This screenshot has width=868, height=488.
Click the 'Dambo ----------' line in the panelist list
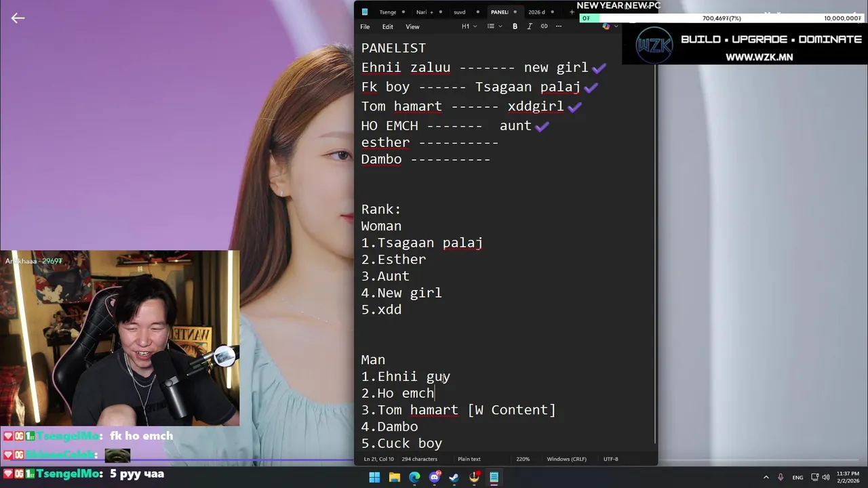[426, 159]
